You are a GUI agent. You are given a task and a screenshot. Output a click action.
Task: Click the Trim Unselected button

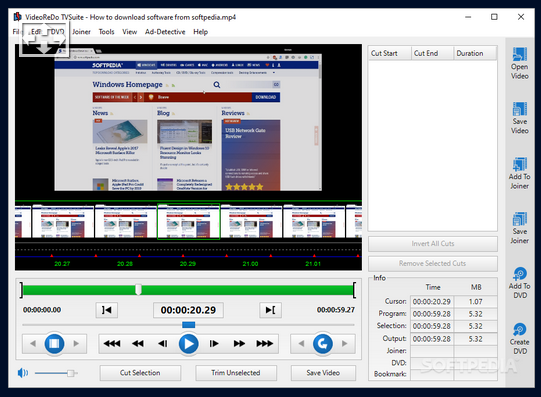[x=236, y=373]
